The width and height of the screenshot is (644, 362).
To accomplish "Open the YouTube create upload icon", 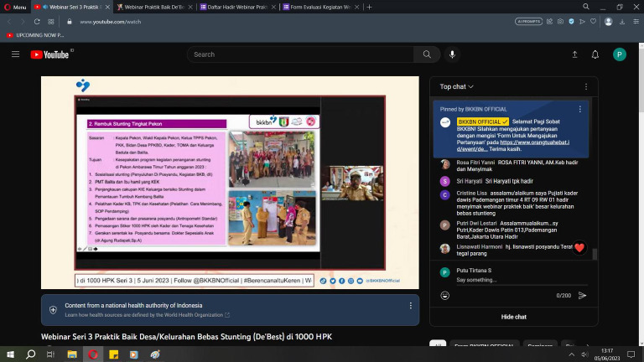I will (574, 54).
